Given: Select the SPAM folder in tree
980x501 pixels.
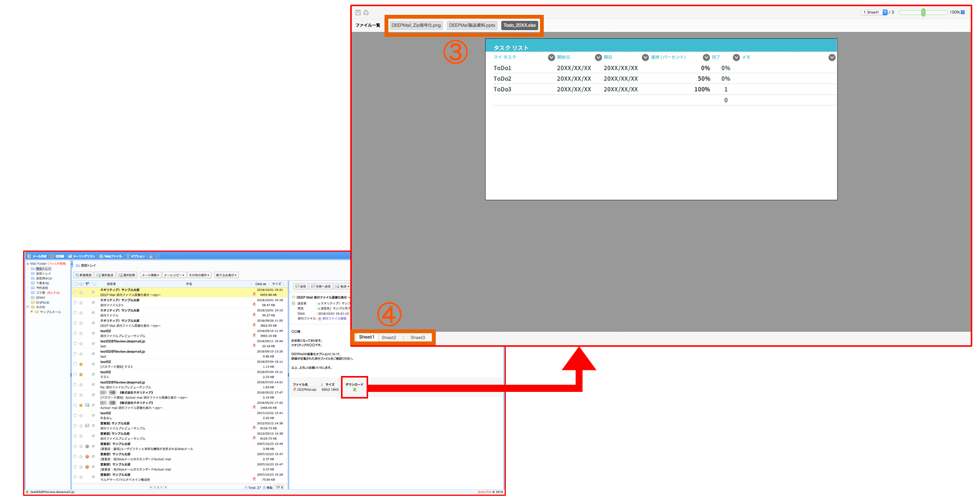Looking at the screenshot, I should click(x=40, y=298).
